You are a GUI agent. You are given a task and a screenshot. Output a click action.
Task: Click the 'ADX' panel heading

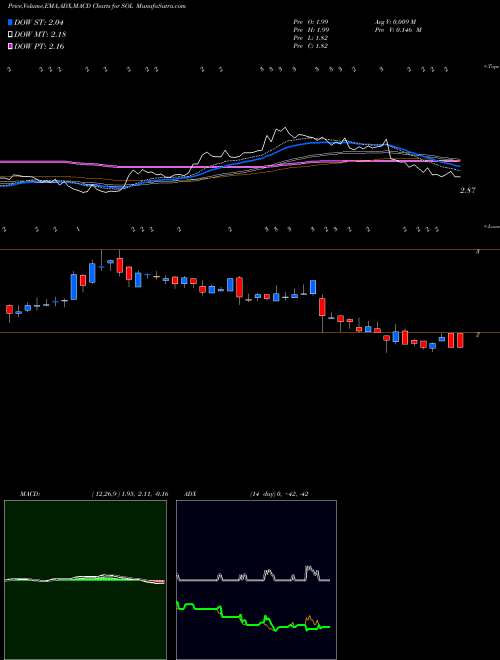click(190, 494)
